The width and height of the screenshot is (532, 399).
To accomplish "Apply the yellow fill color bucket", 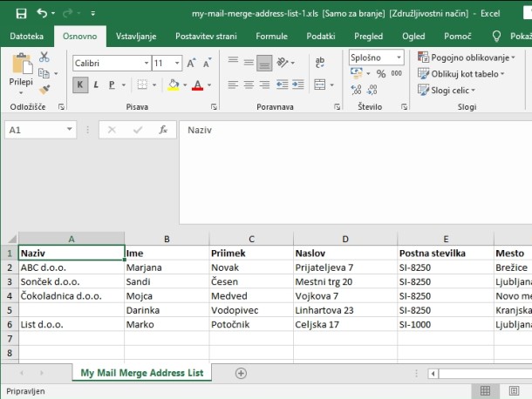I will [x=174, y=85].
